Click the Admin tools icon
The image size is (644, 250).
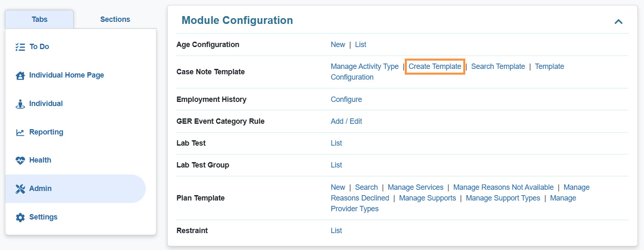pyautogui.click(x=20, y=189)
